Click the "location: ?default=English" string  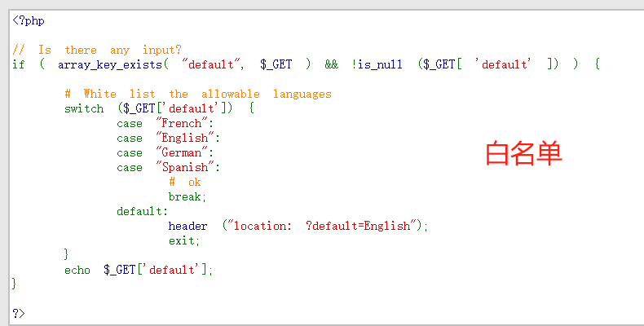[322, 226]
